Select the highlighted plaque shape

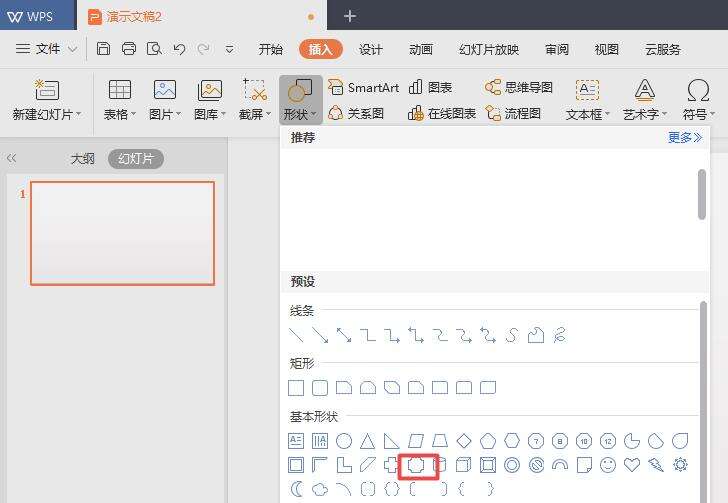(416, 465)
